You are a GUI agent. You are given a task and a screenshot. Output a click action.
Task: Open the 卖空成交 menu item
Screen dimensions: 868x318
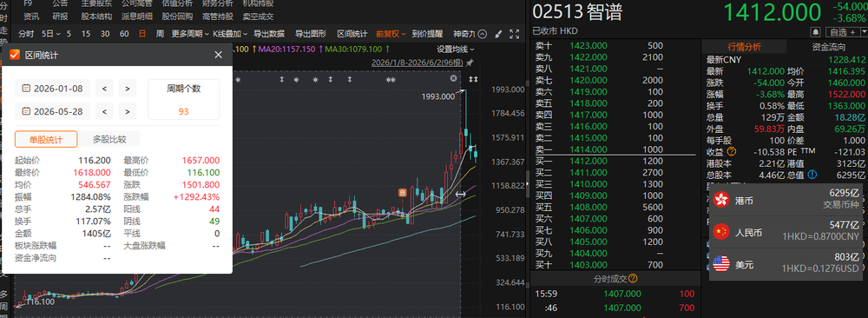pyautogui.click(x=258, y=17)
